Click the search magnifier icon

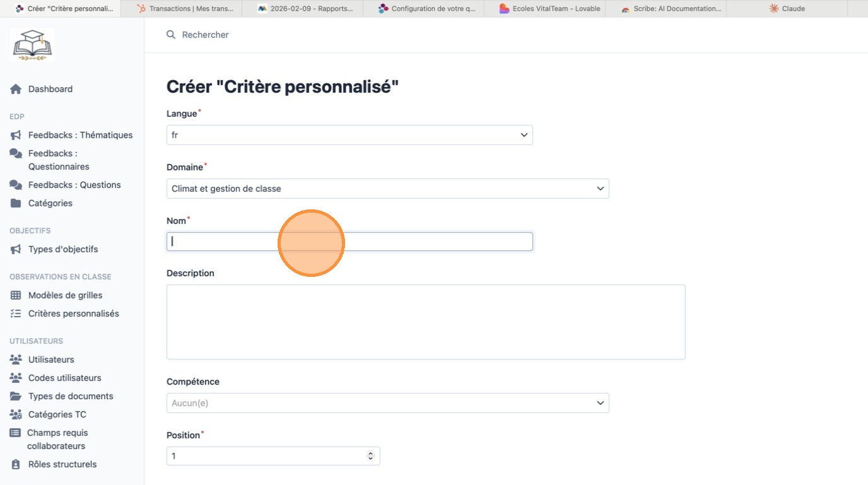coord(171,35)
